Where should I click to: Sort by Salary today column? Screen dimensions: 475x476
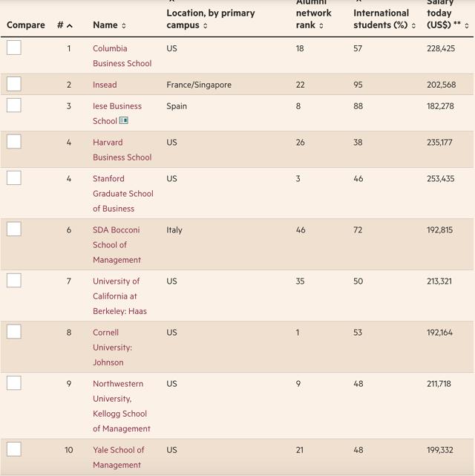pos(467,26)
